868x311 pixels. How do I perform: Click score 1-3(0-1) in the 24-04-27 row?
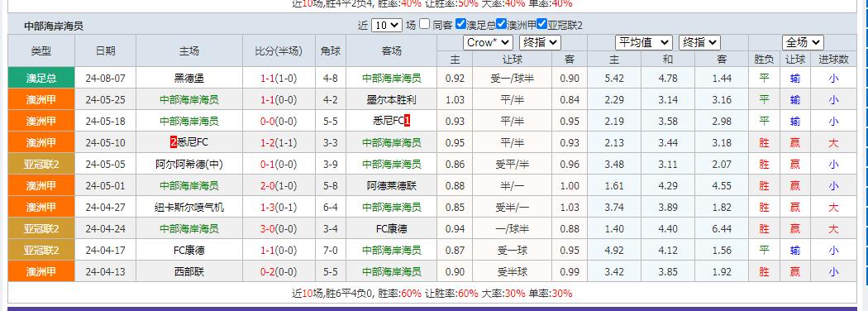pyautogui.click(x=279, y=208)
